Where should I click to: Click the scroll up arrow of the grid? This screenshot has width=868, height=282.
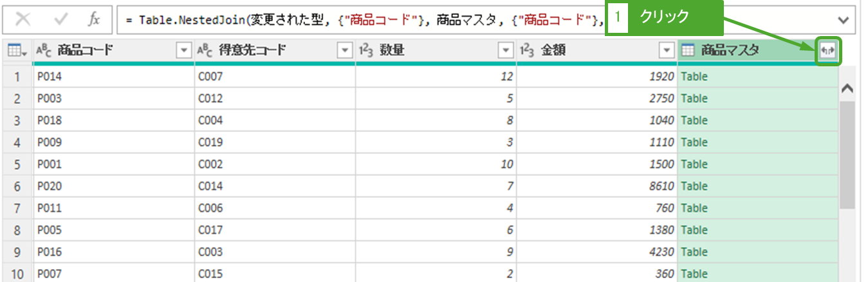tap(847, 89)
